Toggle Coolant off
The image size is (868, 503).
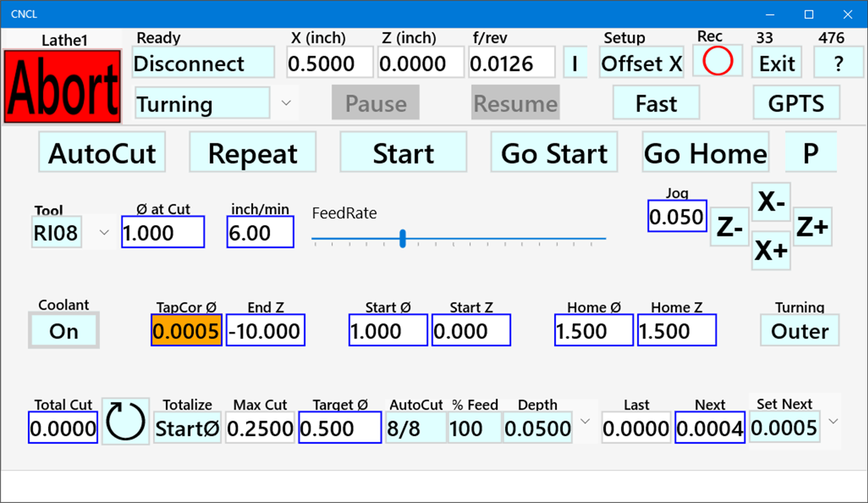pyautogui.click(x=63, y=330)
